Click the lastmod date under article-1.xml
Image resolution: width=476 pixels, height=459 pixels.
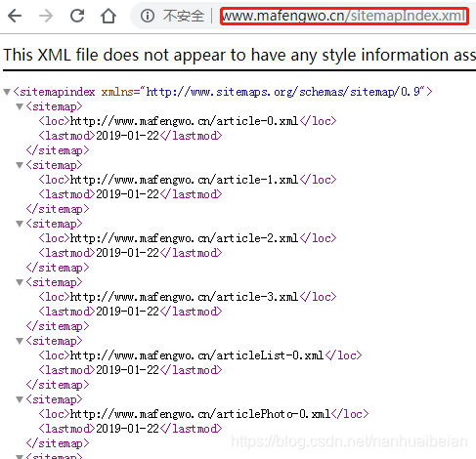(x=127, y=194)
